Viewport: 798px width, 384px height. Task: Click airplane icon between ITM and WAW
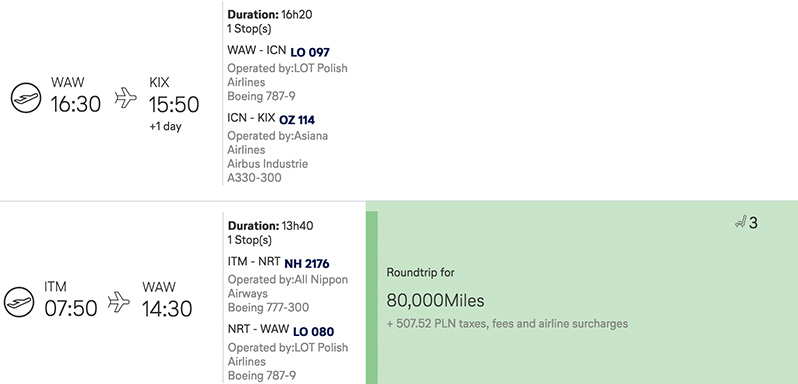pyautogui.click(x=119, y=302)
